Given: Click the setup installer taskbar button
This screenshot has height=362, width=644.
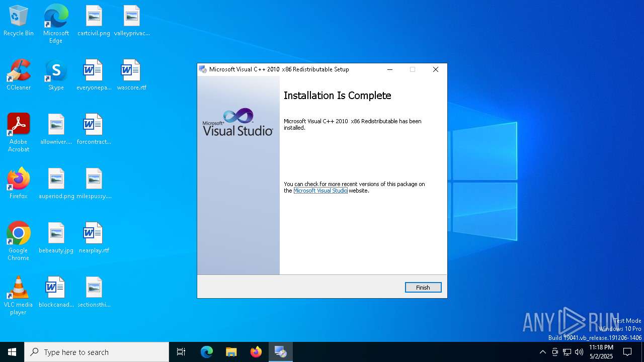Looking at the screenshot, I should [x=281, y=352].
